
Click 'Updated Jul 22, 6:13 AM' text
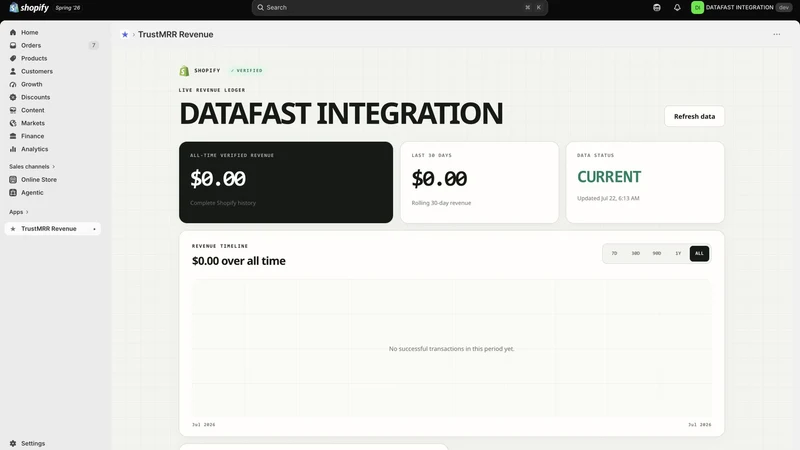click(608, 198)
